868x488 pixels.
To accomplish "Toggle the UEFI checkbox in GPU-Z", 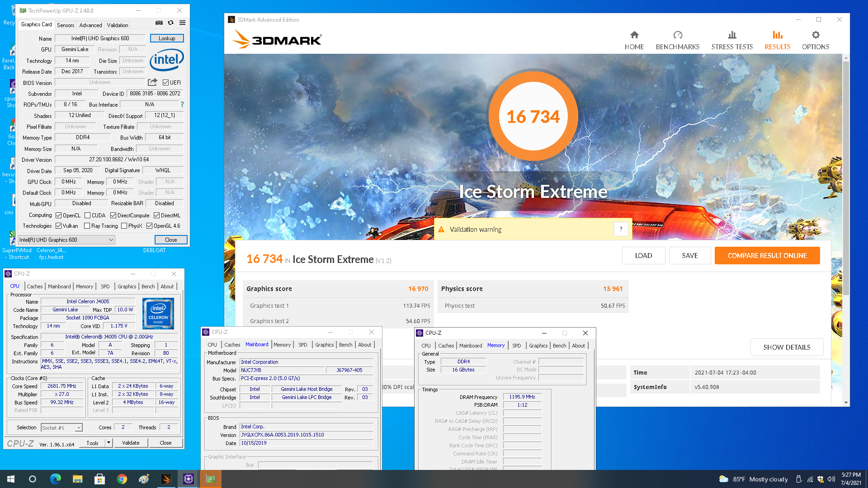I will click(165, 83).
